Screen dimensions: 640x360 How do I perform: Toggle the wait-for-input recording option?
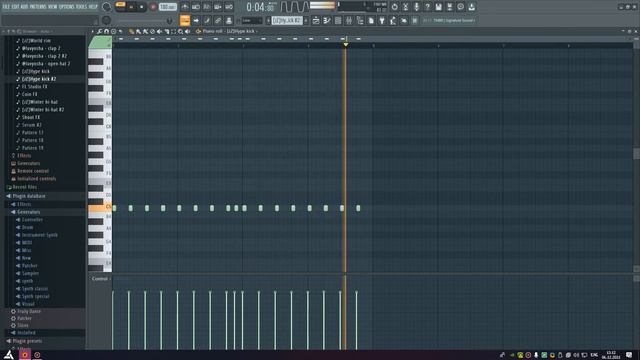pyautogui.click(x=196, y=7)
